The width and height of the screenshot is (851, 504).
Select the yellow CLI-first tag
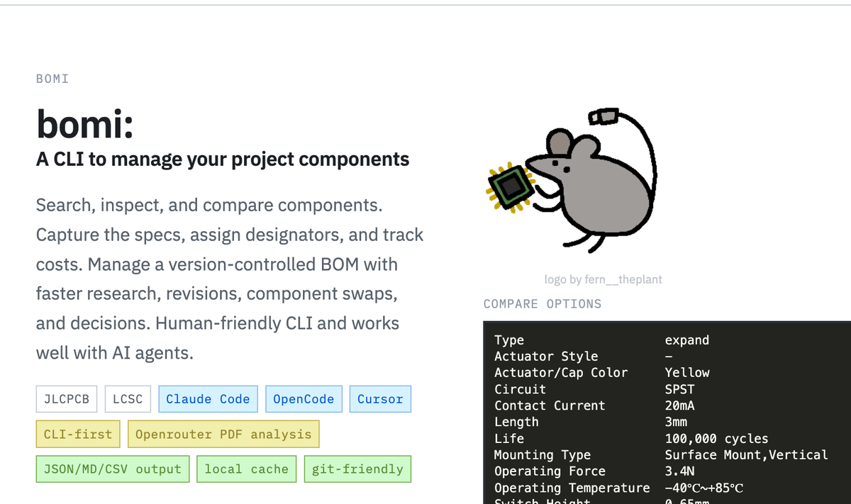coord(78,434)
